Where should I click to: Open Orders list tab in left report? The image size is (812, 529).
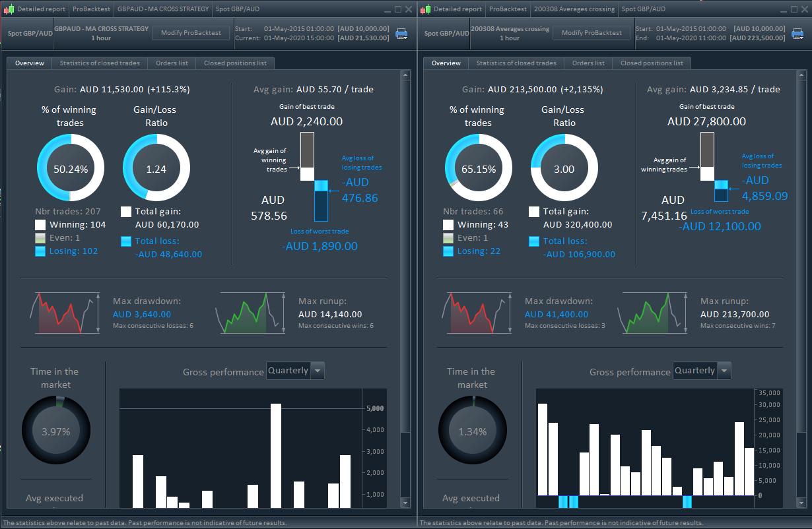172,63
